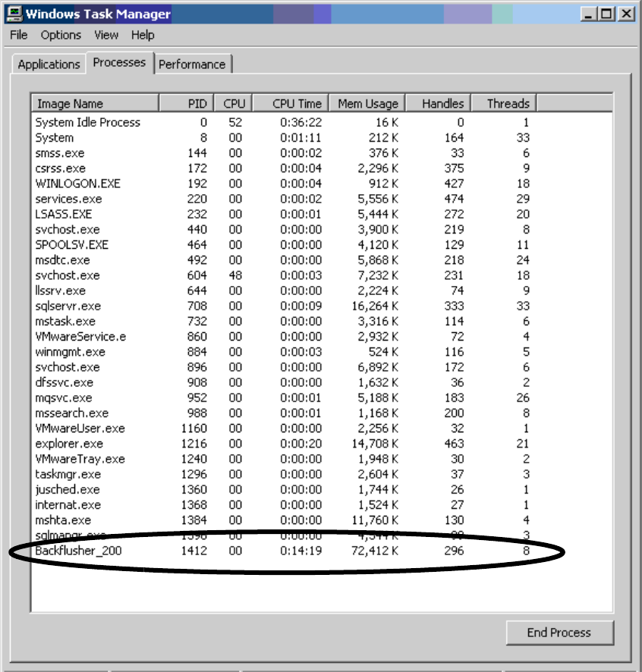Select svchost.exe with PID 604

coord(283,275)
